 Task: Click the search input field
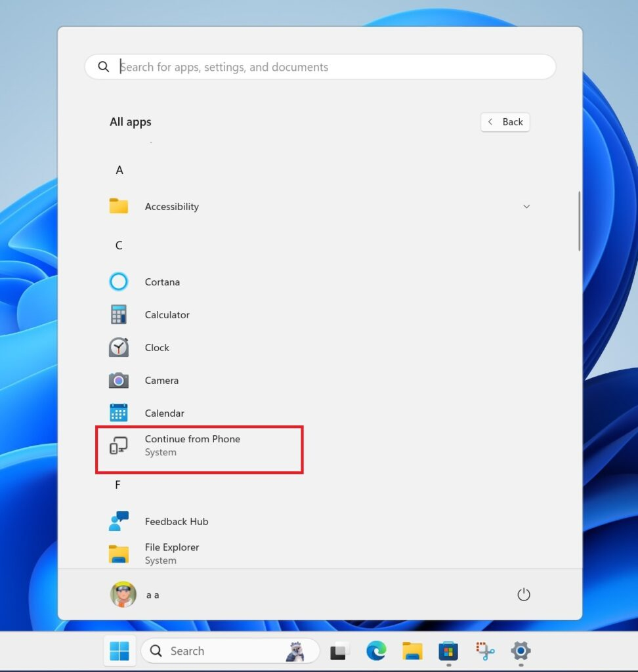[x=319, y=66]
